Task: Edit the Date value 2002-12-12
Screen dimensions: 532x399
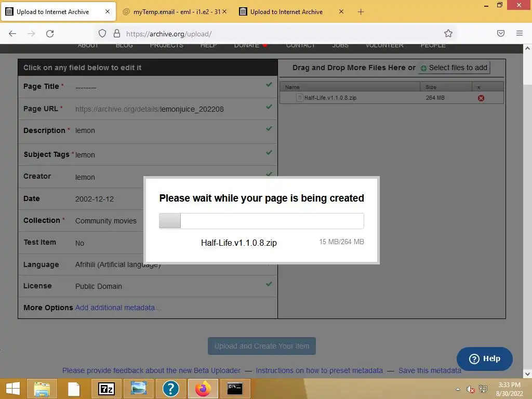Action: (x=95, y=199)
